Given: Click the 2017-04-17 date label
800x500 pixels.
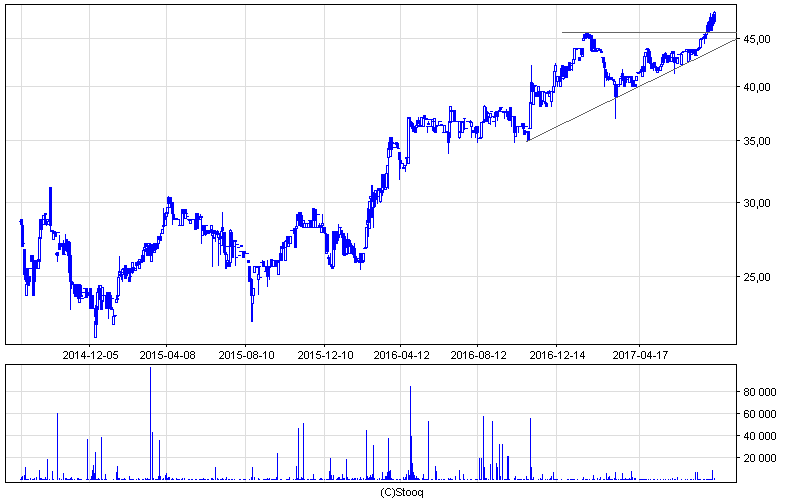Looking at the screenshot, I should click(x=640, y=355).
